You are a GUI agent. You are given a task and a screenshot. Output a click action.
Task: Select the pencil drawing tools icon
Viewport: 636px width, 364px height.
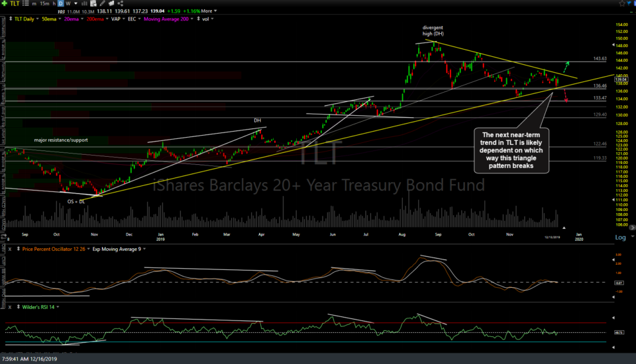102,3
